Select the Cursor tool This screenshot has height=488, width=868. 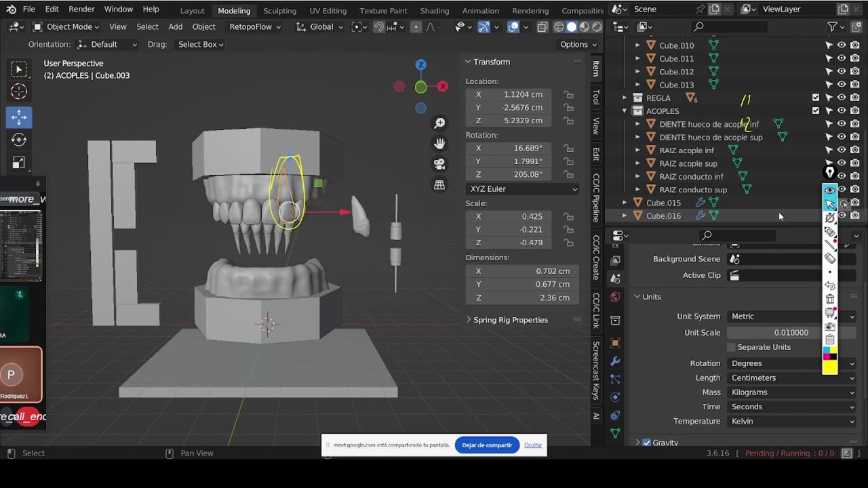(19, 92)
